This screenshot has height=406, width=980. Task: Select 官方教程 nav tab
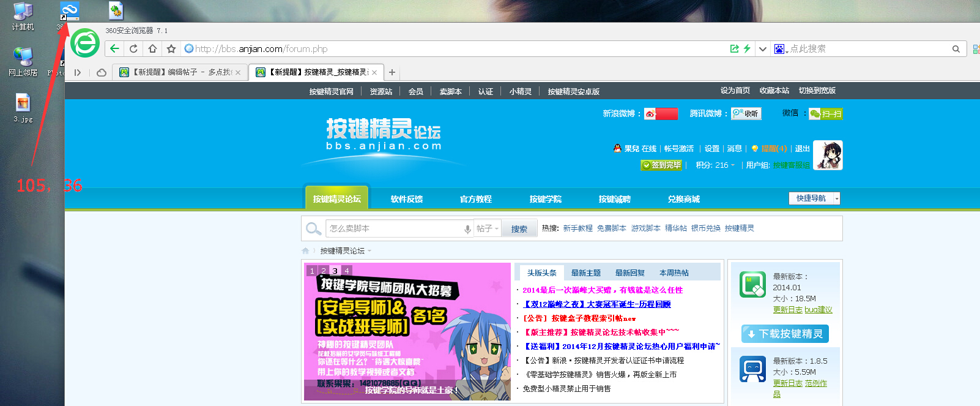pyautogui.click(x=475, y=199)
